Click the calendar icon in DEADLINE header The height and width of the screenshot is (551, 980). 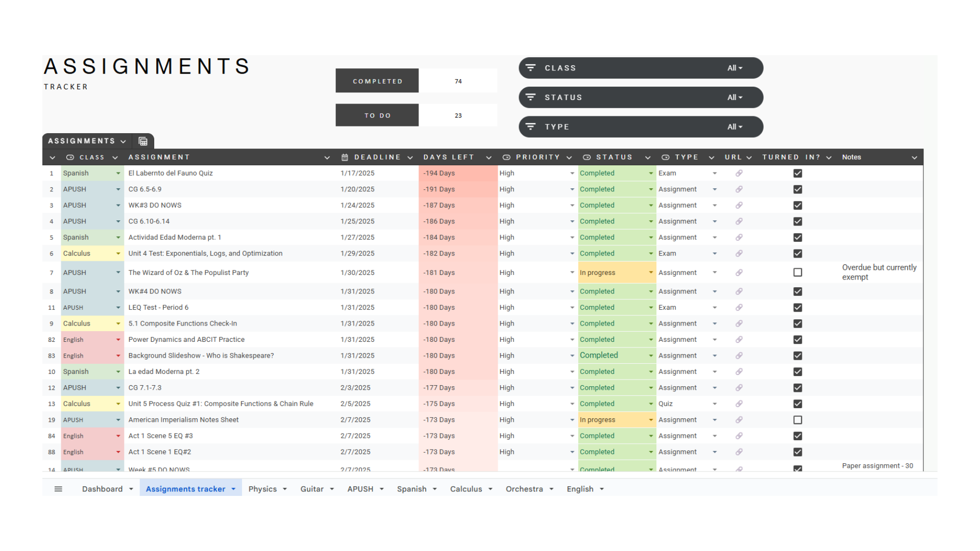pos(345,157)
